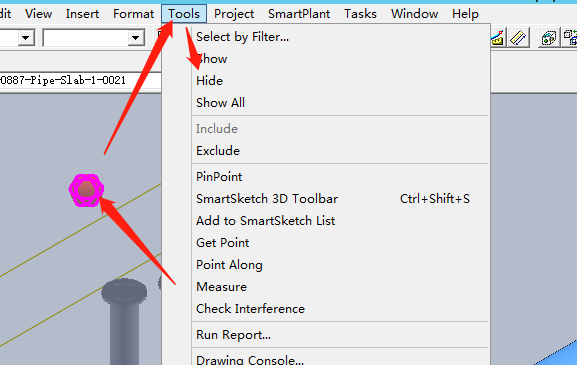
Task: Open the Insert menu
Action: coord(82,14)
